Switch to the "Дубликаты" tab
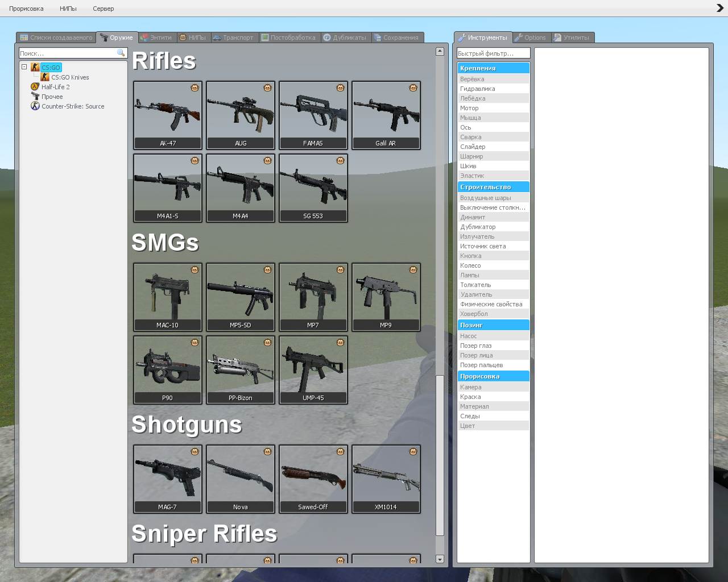This screenshot has width=728, height=582. coord(345,38)
